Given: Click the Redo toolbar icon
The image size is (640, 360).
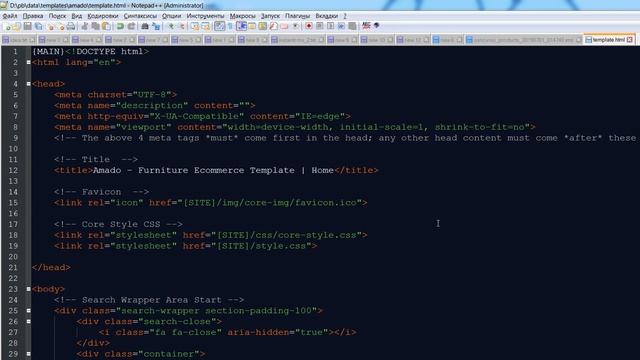Looking at the screenshot, I should click(131, 27).
